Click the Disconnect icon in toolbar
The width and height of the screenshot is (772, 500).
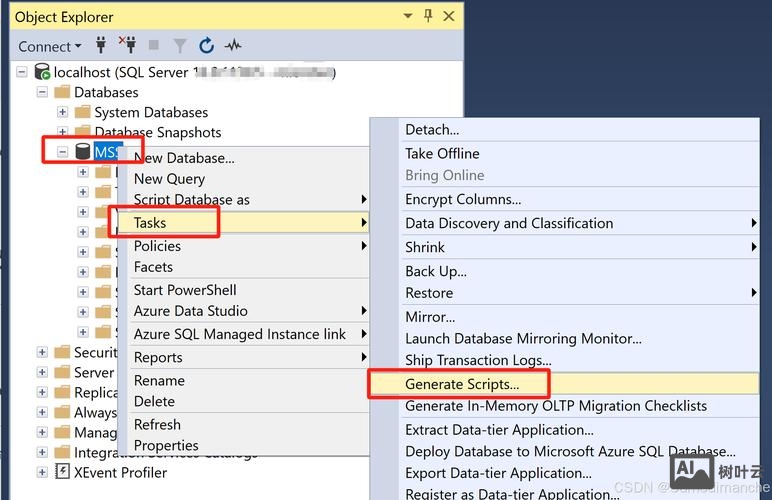pyautogui.click(x=127, y=45)
